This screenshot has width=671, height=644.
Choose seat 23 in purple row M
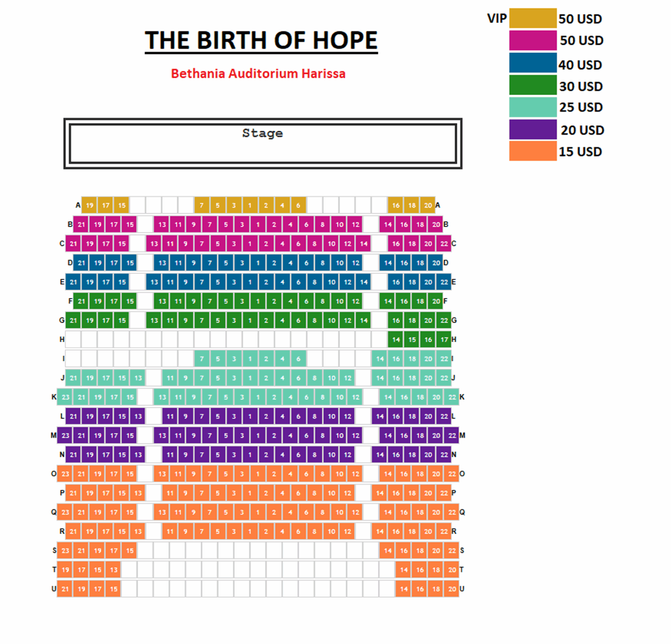pos(65,435)
